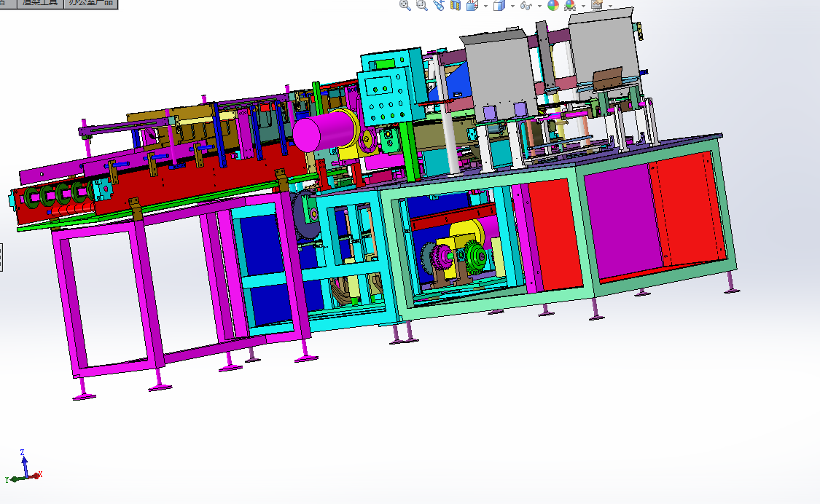This screenshot has height=504, width=820.
Task: Expand the View Orientation dropdown arrow
Action: click(486, 7)
